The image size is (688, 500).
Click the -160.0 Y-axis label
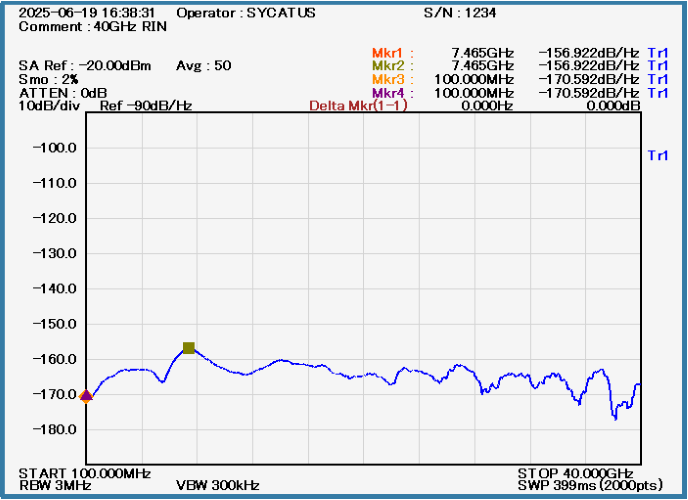coord(55,359)
